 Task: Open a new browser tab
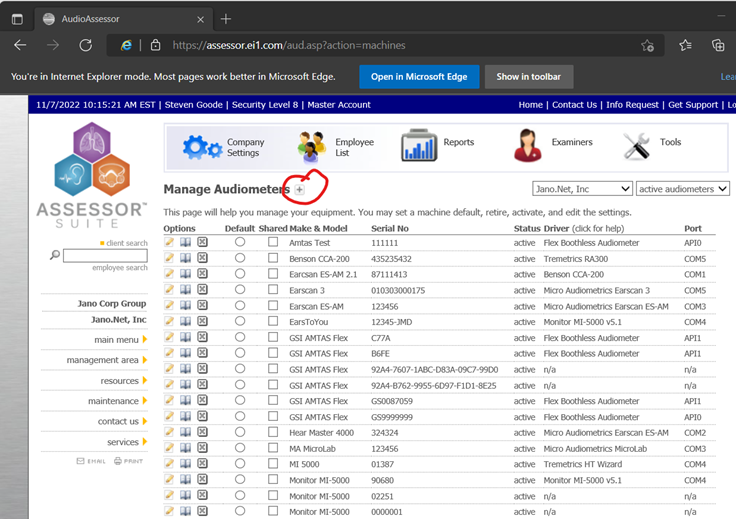tap(226, 19)
